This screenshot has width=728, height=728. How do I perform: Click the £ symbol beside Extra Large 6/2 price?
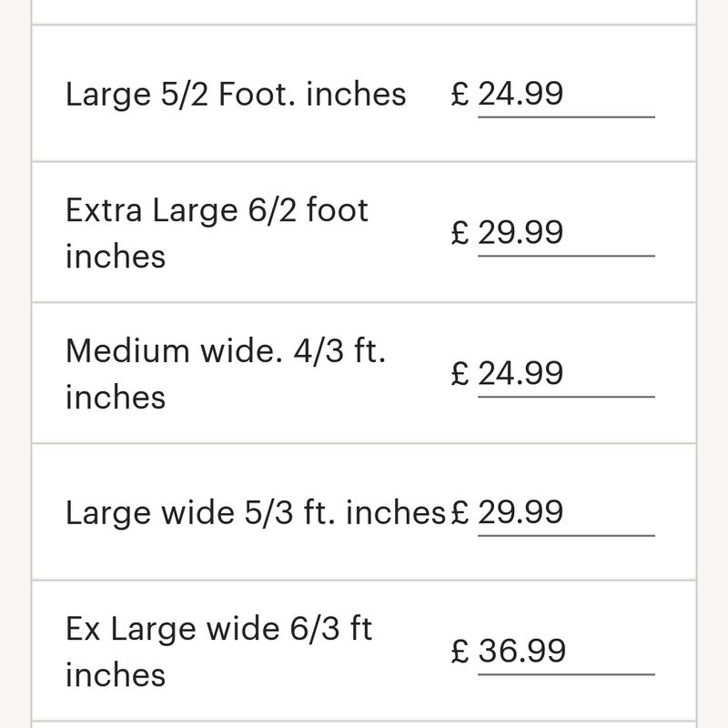pos(460,233)
